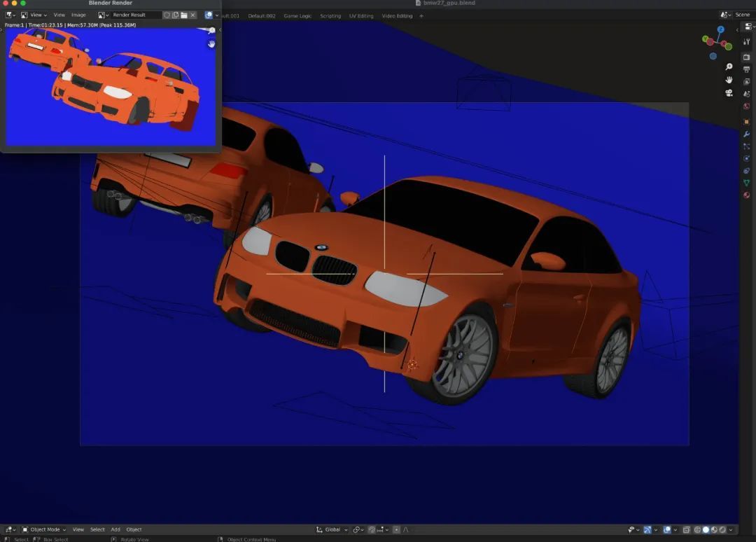Open the Object Data green triangle tab
756x542 pixels.
(x=746, y=183)
